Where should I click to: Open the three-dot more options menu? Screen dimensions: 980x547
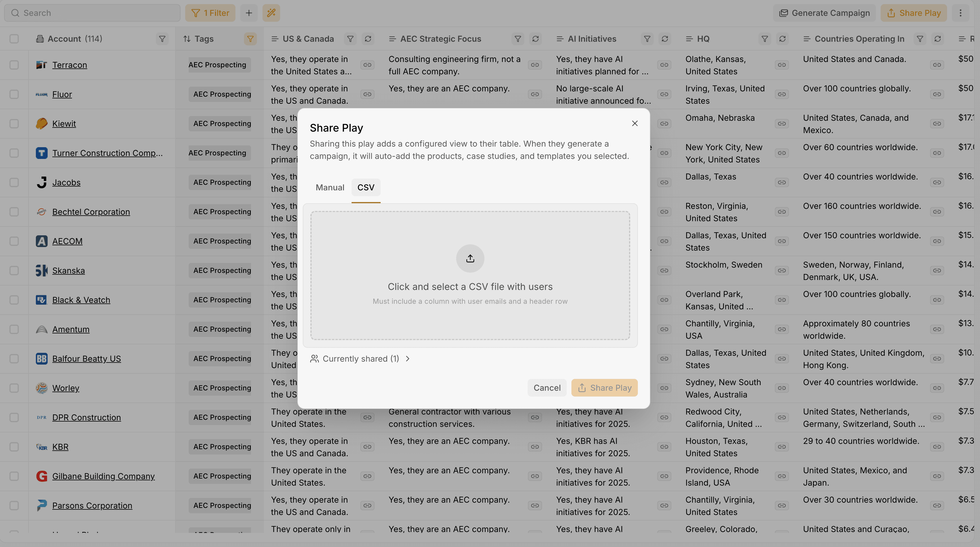pos(960,13)
